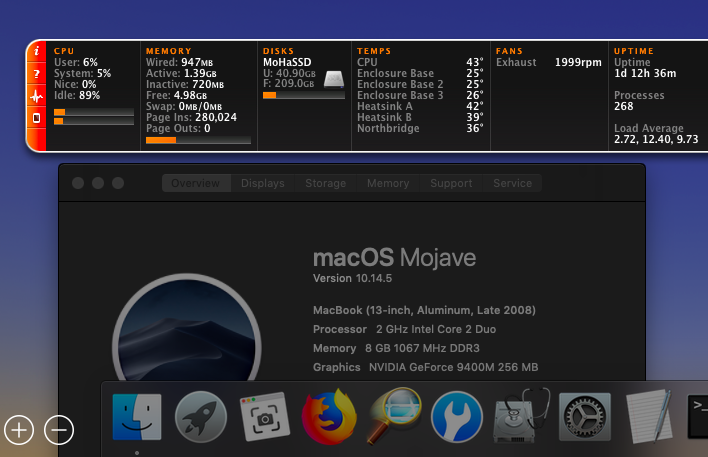The height and width of the screenshot is (457, 708).
Task: Click 'Enclosure Base 3' temperature row
Action: coord(420,95)
